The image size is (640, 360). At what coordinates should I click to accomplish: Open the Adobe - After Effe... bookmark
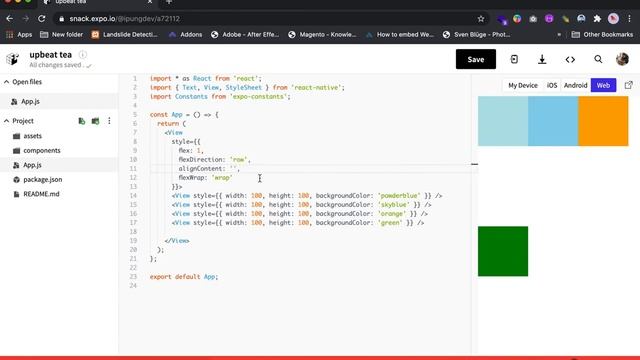tap(245, 35)
